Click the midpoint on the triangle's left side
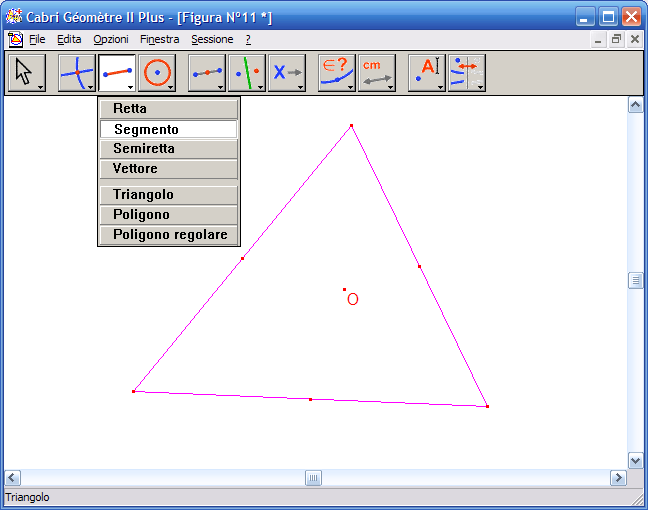The height and width of the screenshot is (510, 648). click(x=243, y=259)
